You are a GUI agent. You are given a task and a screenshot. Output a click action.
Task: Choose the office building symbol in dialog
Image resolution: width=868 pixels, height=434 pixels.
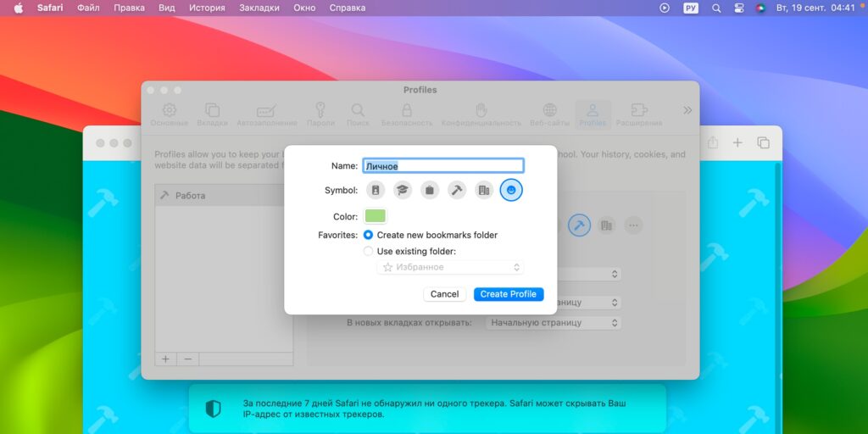(x=484, y=191)
